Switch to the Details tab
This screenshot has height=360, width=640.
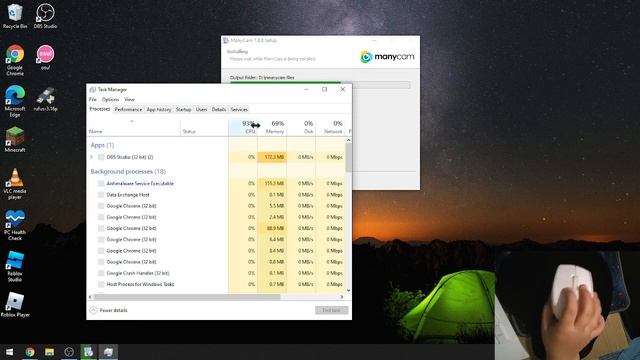pyautogui.click(x=219, y=109)
